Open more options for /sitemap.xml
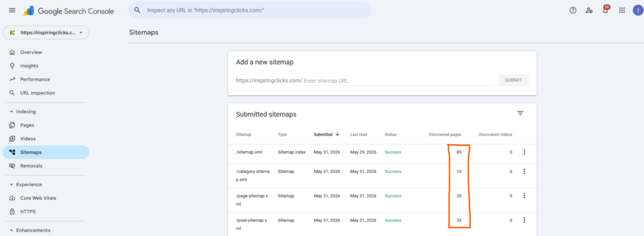644x236 pixels. coord(524,152)
